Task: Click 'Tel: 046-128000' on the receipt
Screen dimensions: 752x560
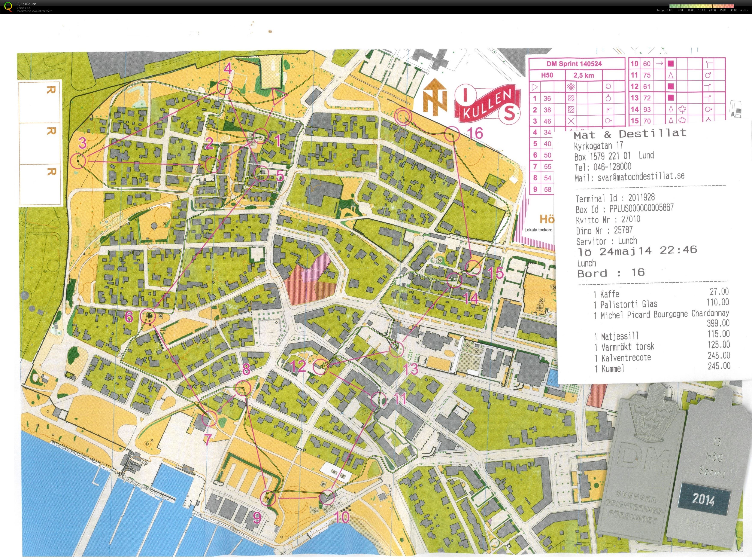Action: coord(603,167)
